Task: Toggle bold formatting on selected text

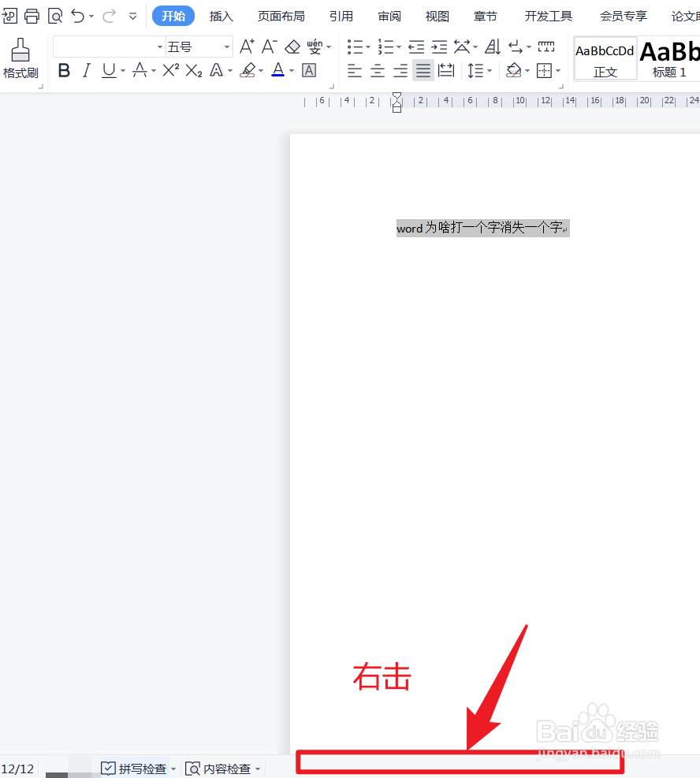Action: tap(63, 70)
